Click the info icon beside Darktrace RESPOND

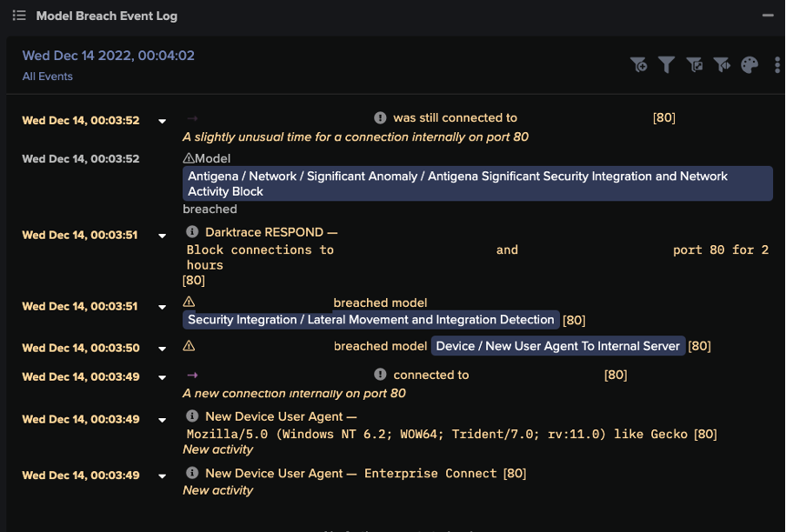pos(191,231)
